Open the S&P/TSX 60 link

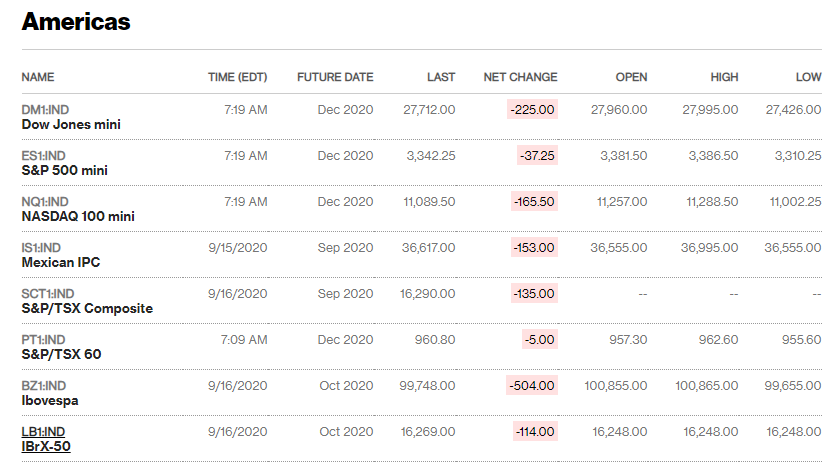(x=61, y=354)
